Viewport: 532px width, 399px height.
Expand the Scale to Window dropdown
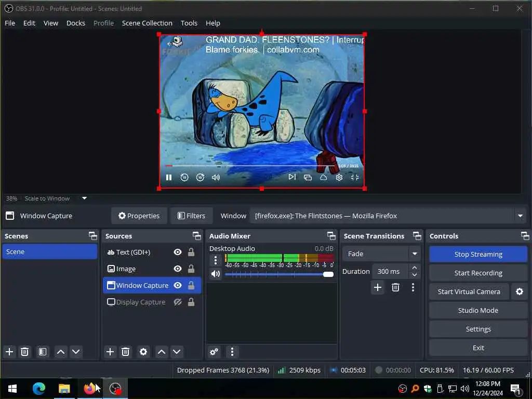(85, 198)
